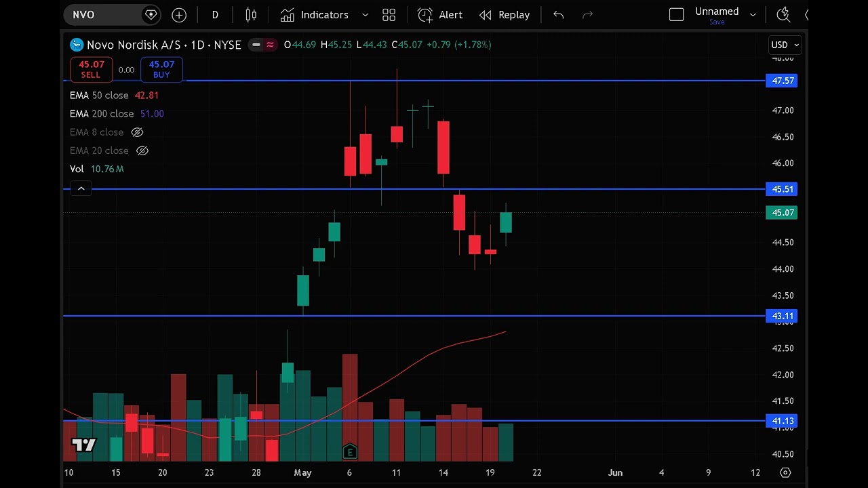Click the Novo Nordisk logo icon
This screenshot has width=868, height=488.
pos(77,45)
